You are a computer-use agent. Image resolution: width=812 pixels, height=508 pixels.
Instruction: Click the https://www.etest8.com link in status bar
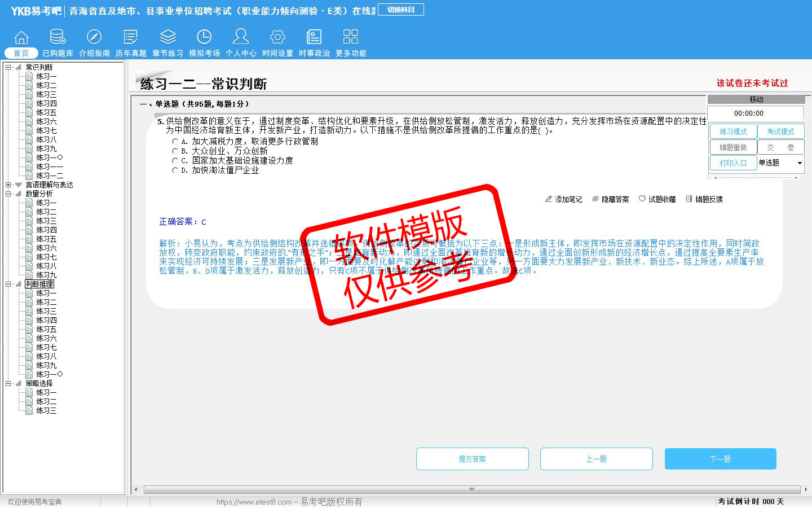click(254, 502)
